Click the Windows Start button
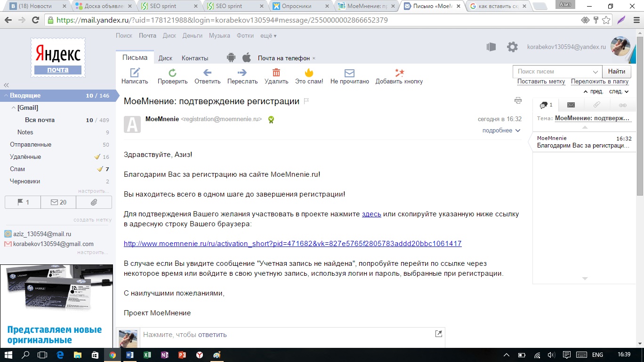 point(8,355)
